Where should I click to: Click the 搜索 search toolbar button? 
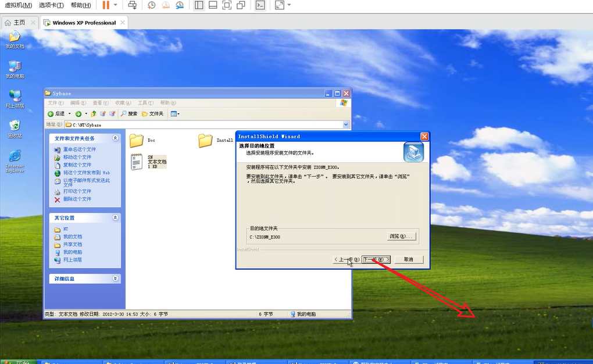[129, 114]
